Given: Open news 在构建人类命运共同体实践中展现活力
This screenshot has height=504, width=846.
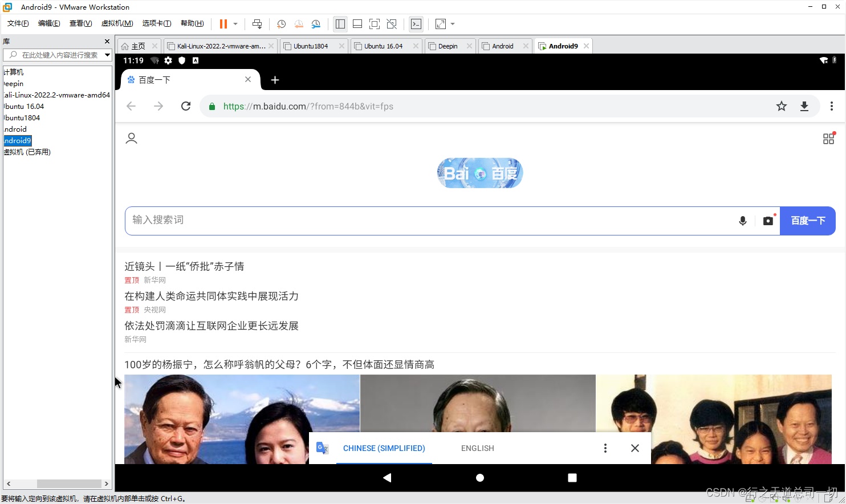Looking at the screenshot, I should point(211,296).
